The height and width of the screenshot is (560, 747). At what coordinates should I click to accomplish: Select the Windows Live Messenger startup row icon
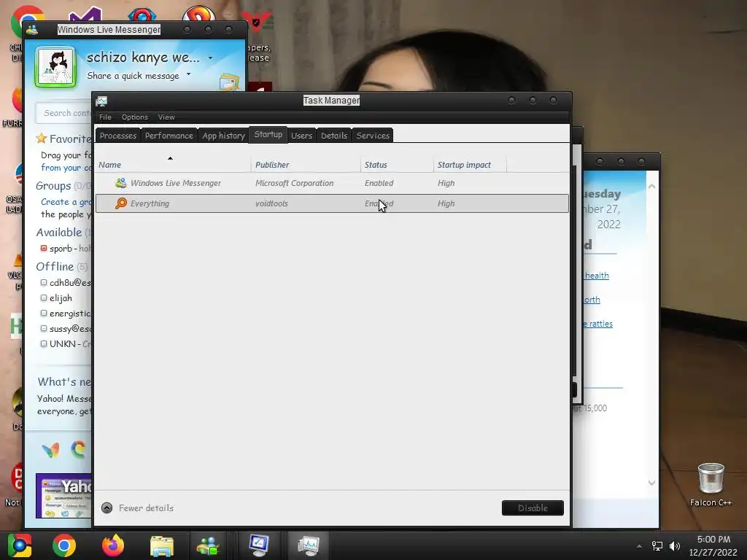coord(121,183)
